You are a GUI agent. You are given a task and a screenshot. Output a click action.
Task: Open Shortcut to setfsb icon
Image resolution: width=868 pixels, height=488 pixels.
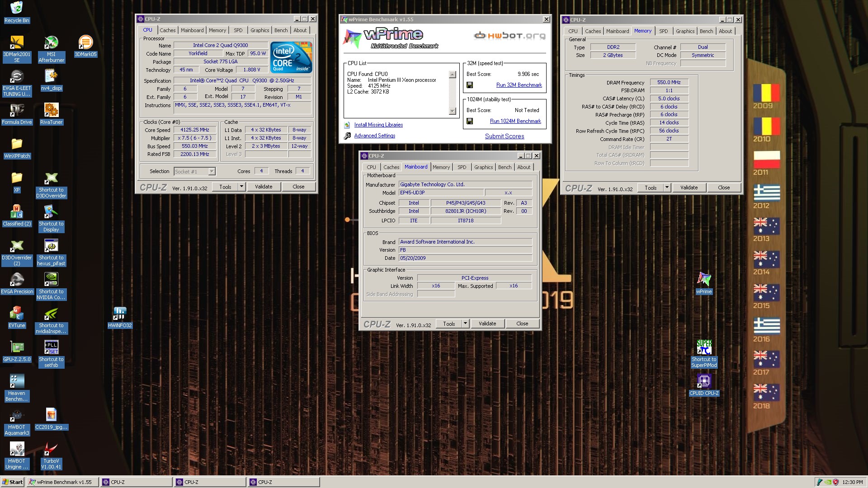[x=51, y=354]
